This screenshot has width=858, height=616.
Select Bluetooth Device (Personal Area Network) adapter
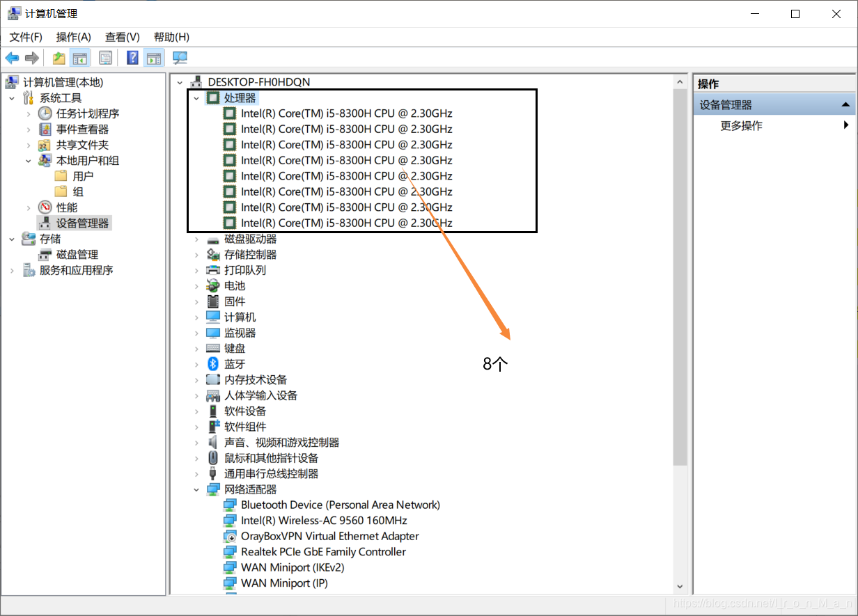(341, 505)
